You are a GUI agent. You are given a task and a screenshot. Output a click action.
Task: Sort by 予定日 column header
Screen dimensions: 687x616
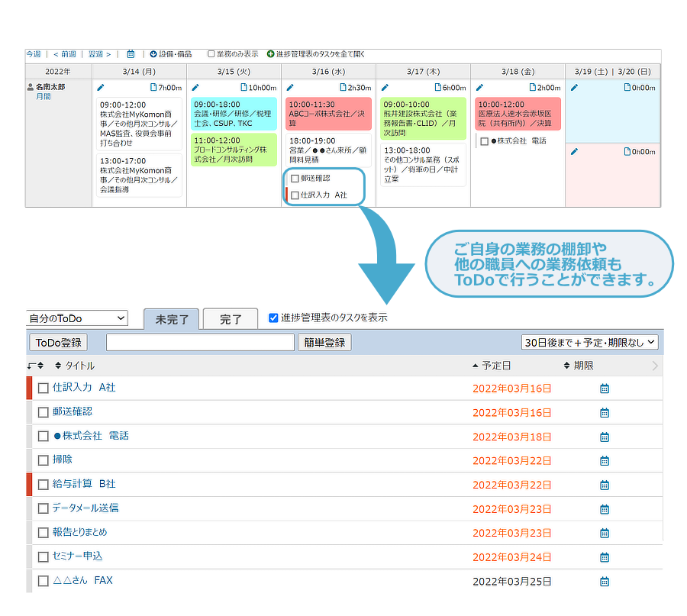click(496, 366)
